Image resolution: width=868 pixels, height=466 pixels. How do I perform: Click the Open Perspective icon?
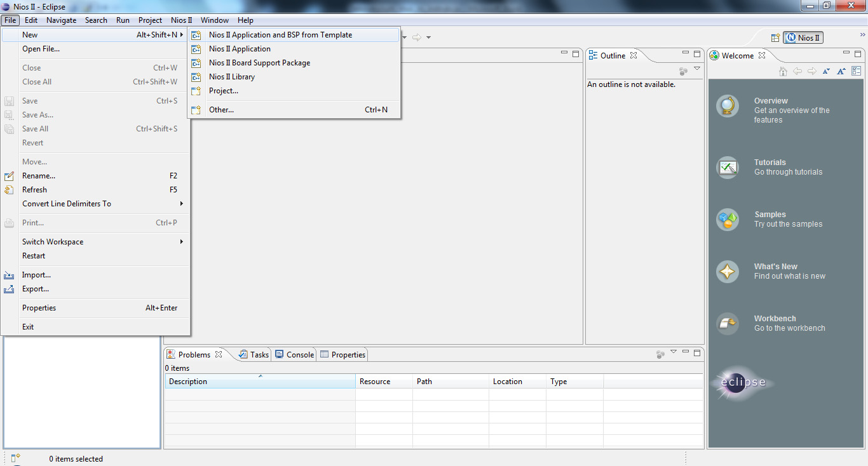tap(775, 37)
